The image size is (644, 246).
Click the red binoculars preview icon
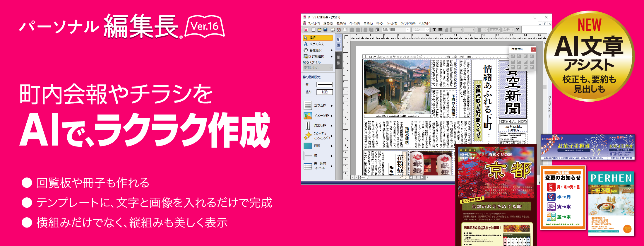339,30
